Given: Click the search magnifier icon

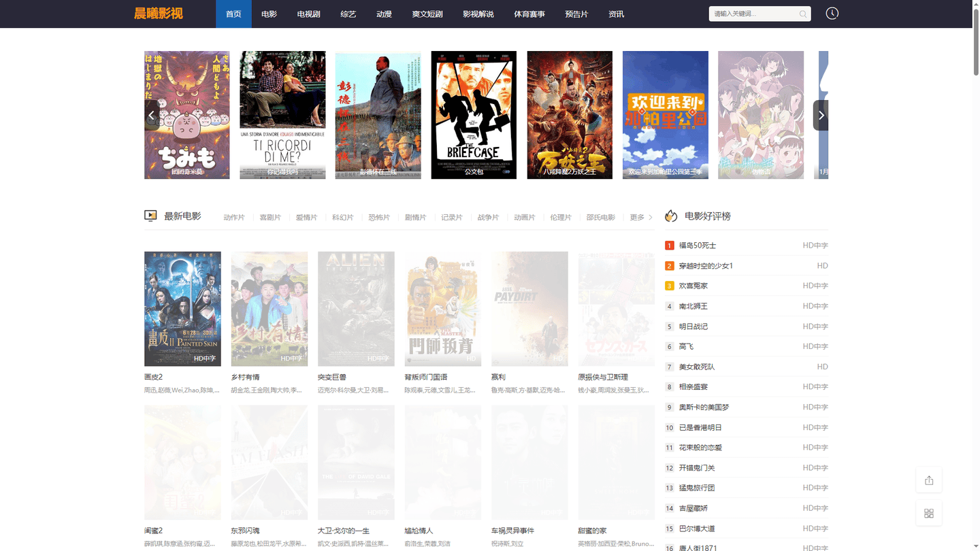Looking at the screenshot, I should pos(803,14).
